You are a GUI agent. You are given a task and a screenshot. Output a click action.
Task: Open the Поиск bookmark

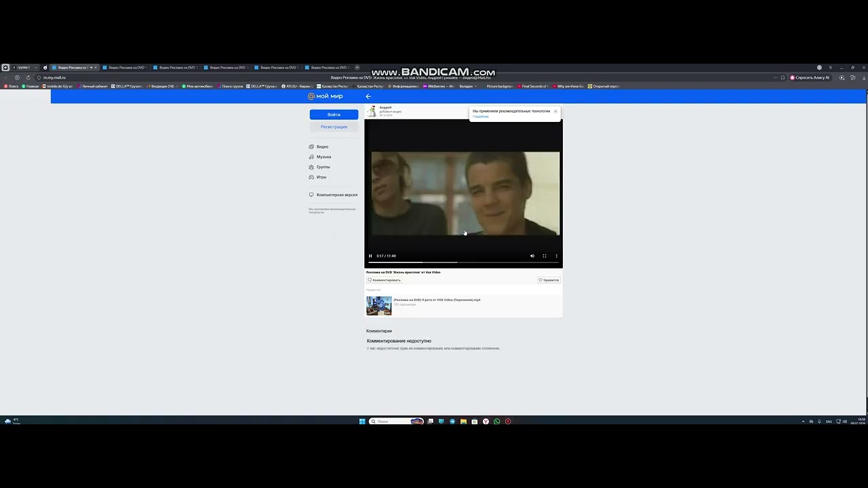click(11, 86)
